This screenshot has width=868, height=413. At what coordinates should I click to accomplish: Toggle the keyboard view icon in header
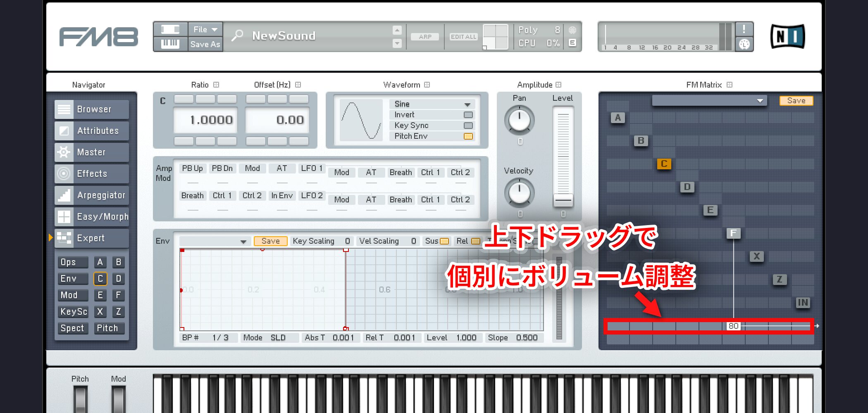coord(170,44)
